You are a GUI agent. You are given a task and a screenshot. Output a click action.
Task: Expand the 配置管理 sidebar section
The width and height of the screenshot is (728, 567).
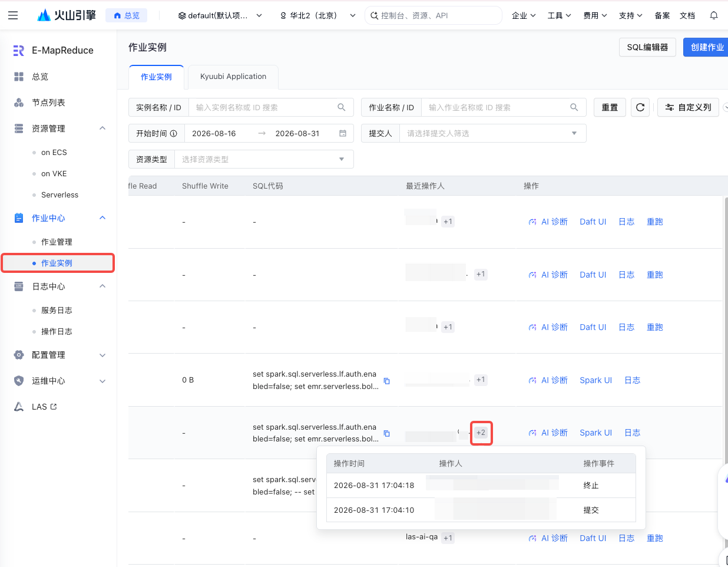pos(102,355)
